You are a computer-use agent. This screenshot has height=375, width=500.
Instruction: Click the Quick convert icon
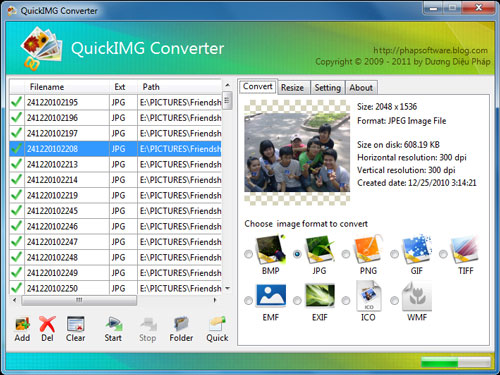click(217, 324)
